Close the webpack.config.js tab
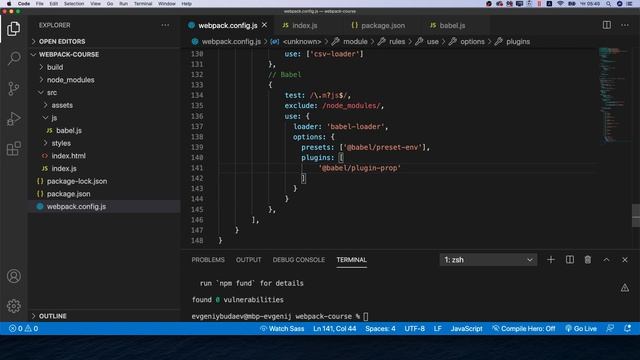The image size is (640, 360). coord(264,25)
